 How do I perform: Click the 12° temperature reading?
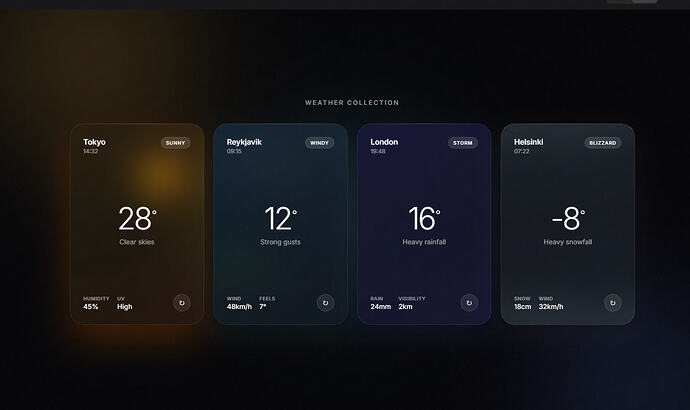[x=280, y=219]
